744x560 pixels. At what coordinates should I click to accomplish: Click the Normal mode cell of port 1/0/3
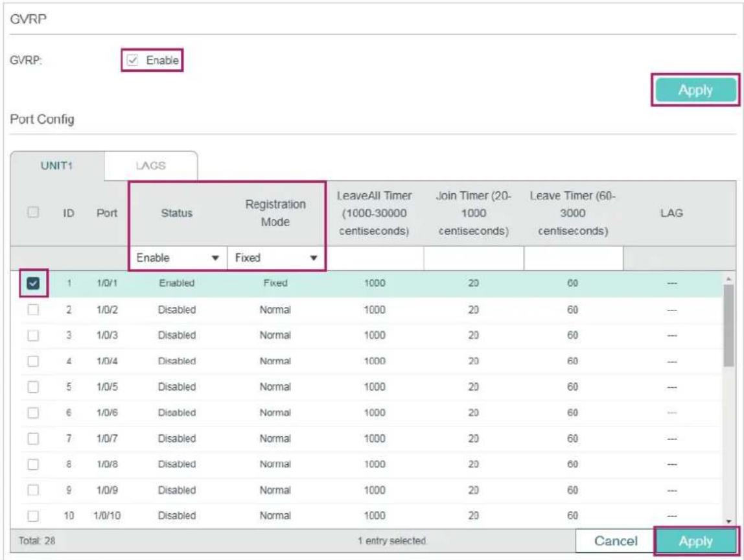[x=275, y=336]
